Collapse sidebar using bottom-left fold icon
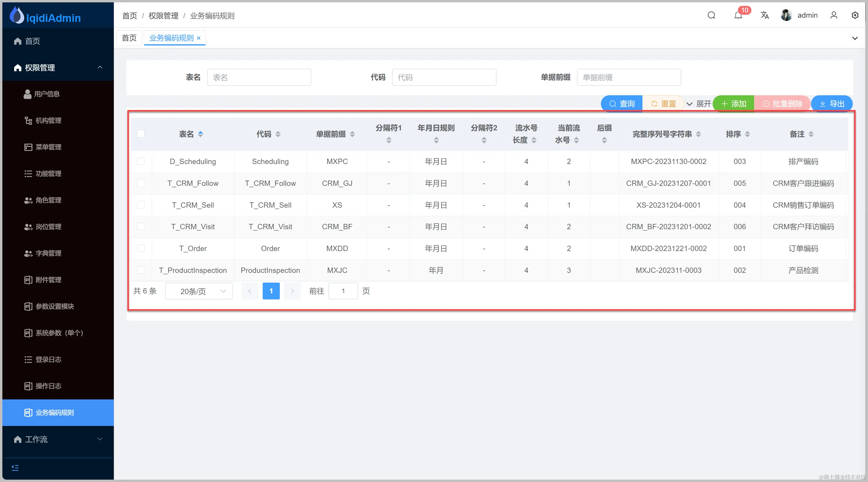The height and width of the screenshot is (482, 868). pyautogui.click(x=15, y=468)
